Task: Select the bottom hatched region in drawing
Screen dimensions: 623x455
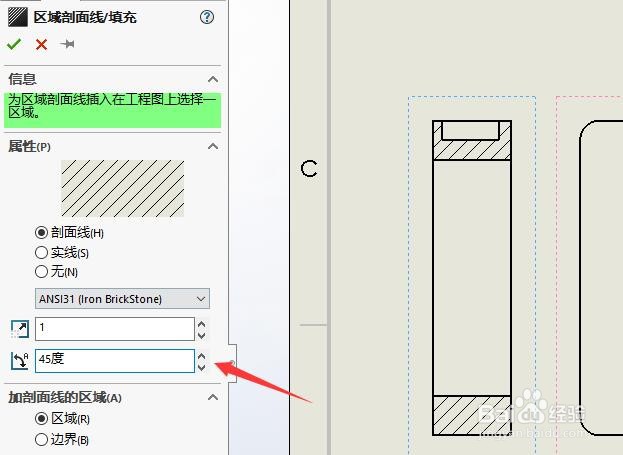Action: tap(472, 415)
